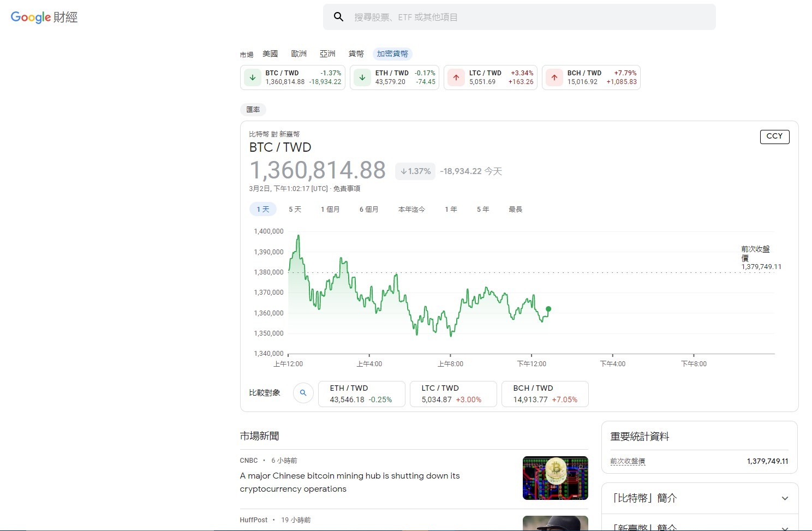Click the 市場新聞 section heading
Screen dimensions: 812x531
pos(260,436)
